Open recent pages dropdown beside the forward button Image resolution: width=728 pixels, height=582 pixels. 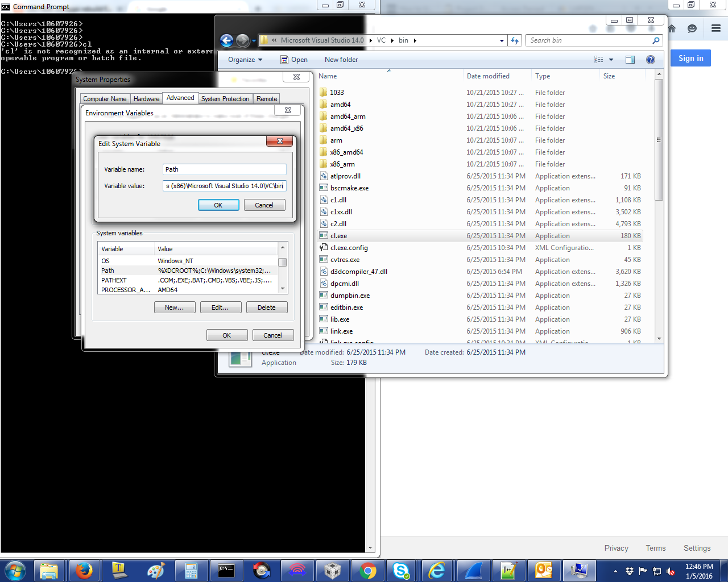pyautogui.click(x=254, y=41)
